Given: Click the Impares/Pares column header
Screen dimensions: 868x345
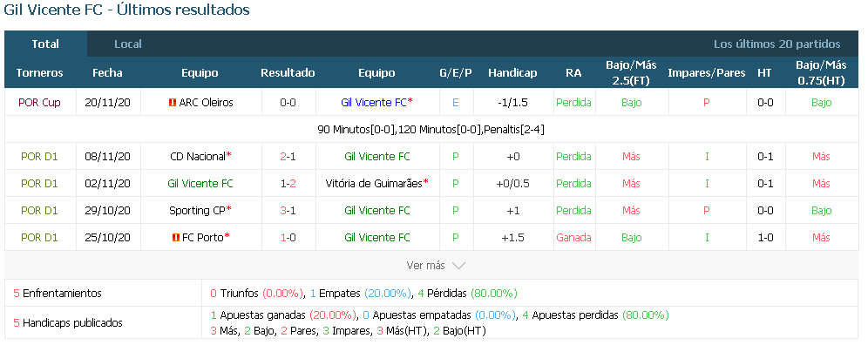Looking at the screenshot, I should (707, 72).
